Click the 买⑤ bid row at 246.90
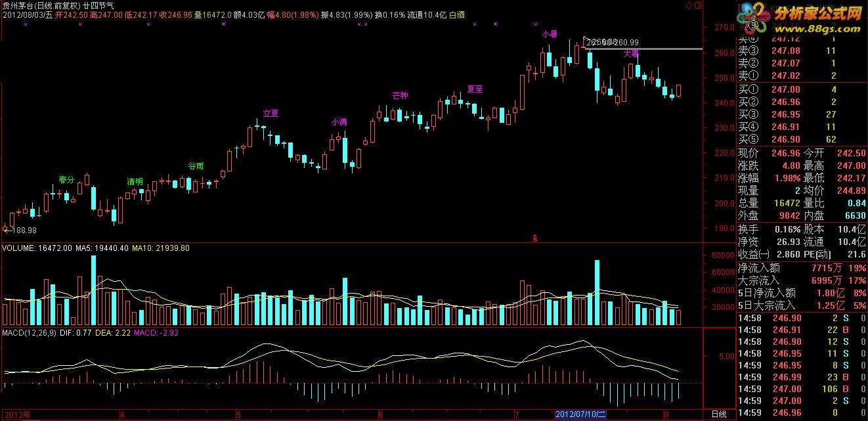 802,139
